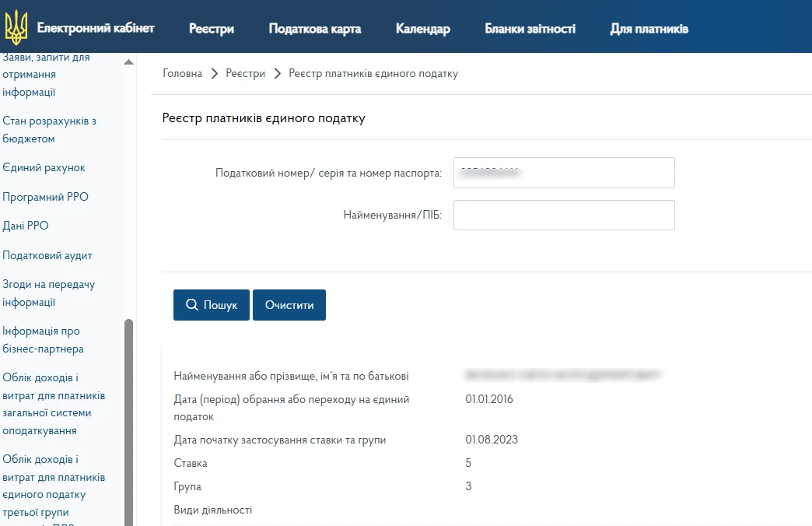Focus the Податковий номер input field
The height and width of the screenshot is (526, 812).
point(563,173)
